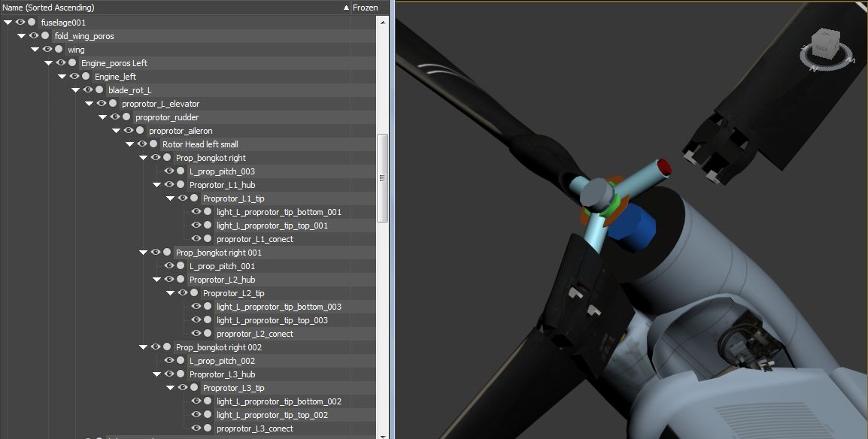The width and height of the screenshot is (868, 439).
Task: Click the red blade tip in the viewport
Action: click(x=664, y=167)
